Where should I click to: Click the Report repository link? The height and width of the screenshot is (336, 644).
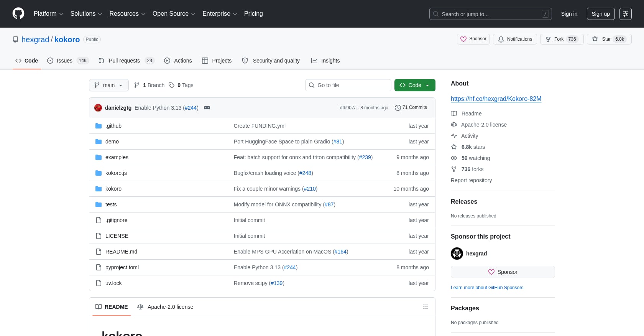pyautogui.click(x=471, y=180)
